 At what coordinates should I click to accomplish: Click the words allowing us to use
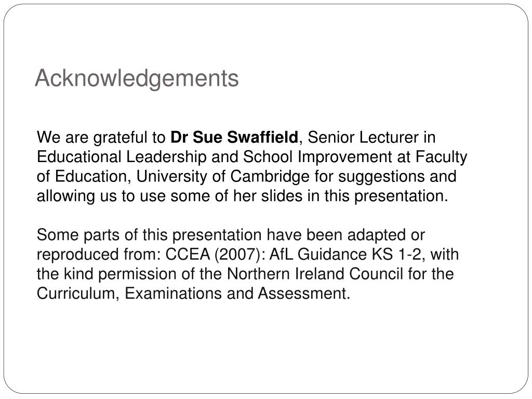101,196
